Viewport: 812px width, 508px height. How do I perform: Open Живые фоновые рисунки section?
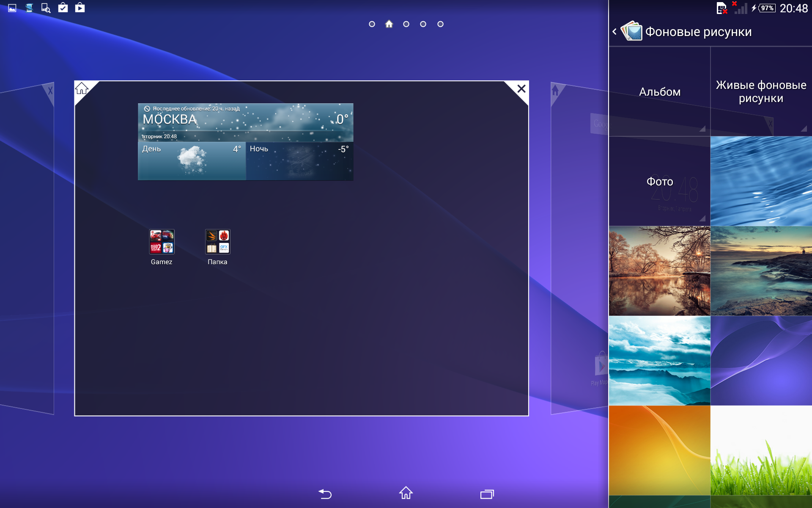[761, 91]
